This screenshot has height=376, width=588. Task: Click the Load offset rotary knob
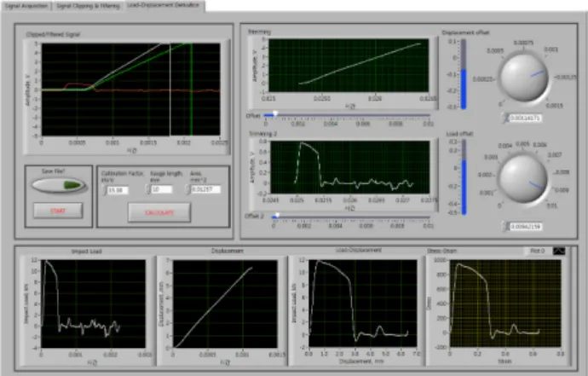(x=523, y=179)
